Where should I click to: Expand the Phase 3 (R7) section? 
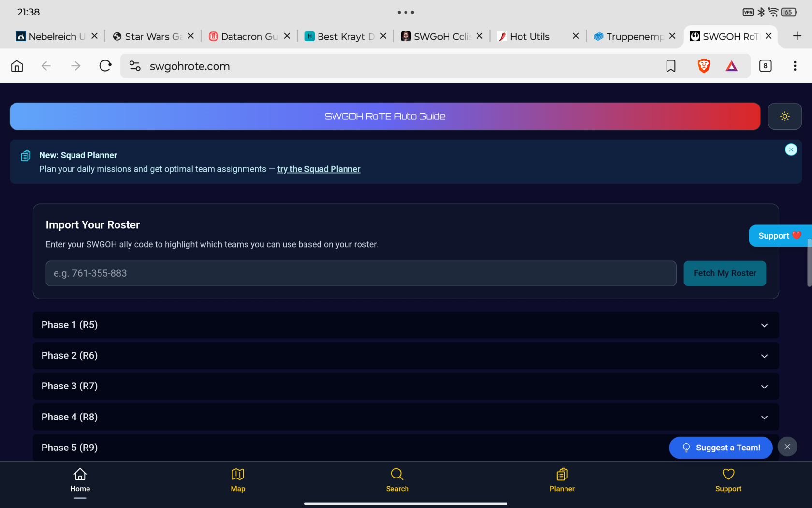(x=406, y=386)
